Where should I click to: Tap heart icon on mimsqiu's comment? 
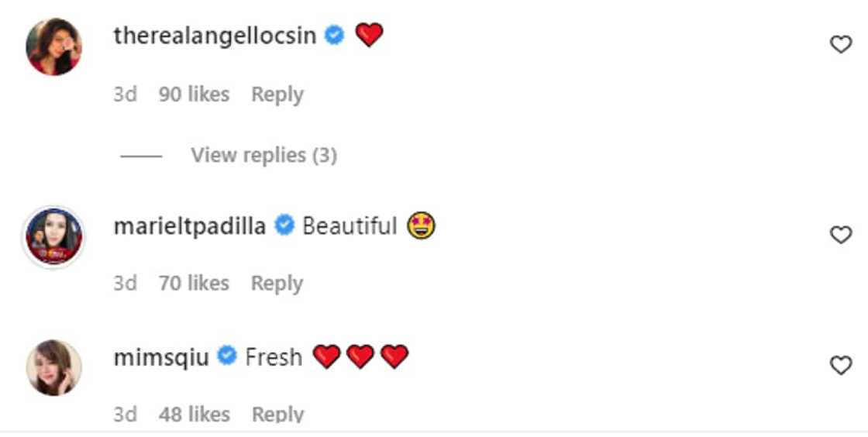point(841,366)
